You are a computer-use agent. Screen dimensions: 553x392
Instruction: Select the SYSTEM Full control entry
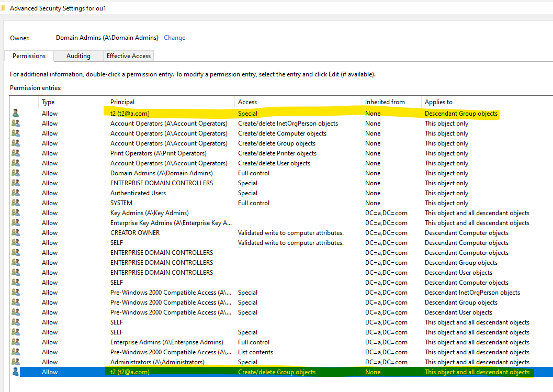(x=281, y=203)
